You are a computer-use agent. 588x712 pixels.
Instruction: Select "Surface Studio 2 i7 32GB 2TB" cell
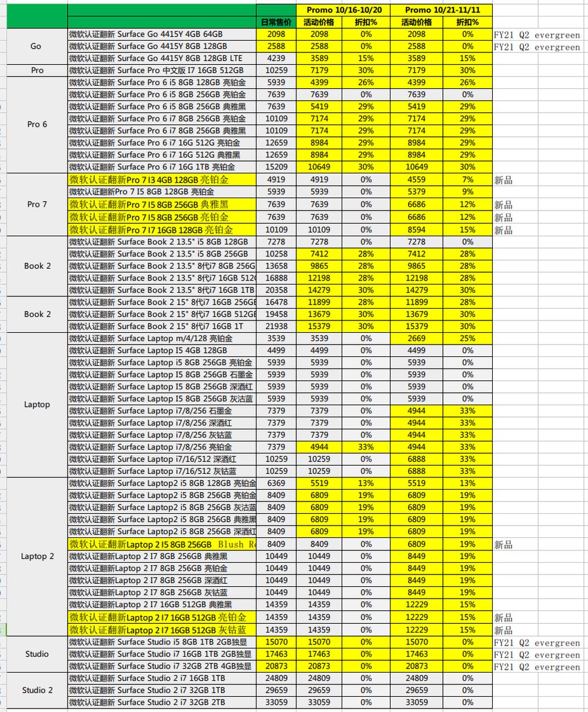click(x=162, y=702)
